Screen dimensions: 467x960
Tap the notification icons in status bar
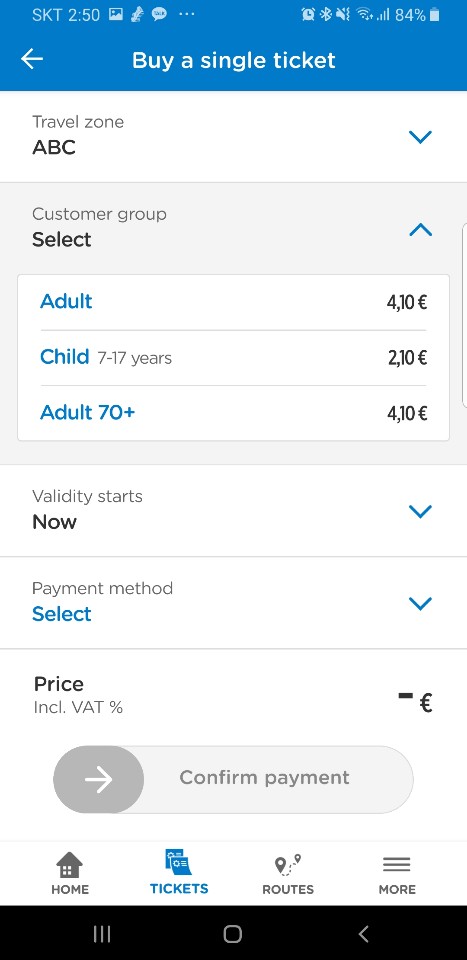(152, 15)
